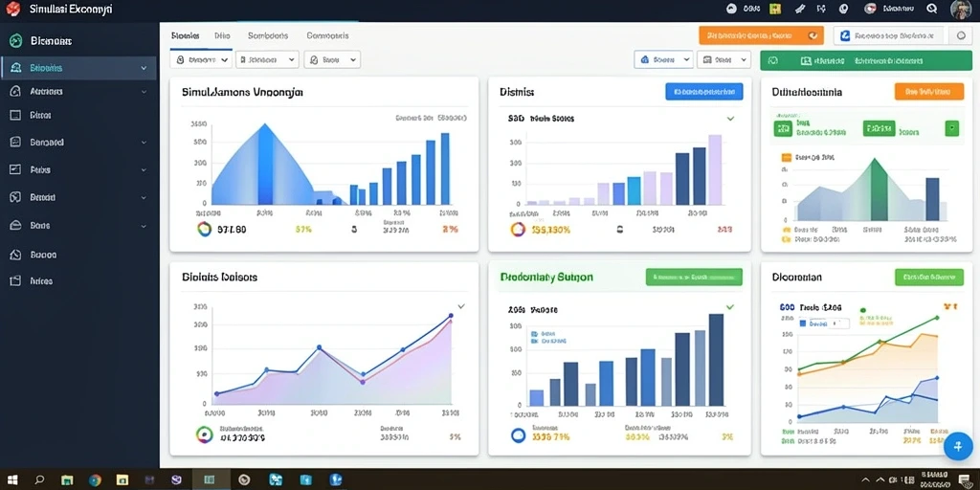
Task: Click the orange legend swatch in the 'Dititeldoontnia' chart
Action: [787, 158]
